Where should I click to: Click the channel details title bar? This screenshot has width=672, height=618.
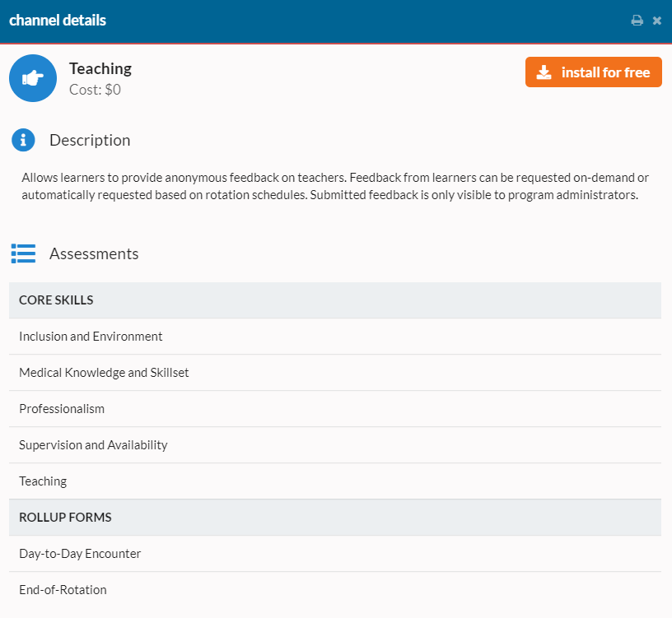[58, 20]
